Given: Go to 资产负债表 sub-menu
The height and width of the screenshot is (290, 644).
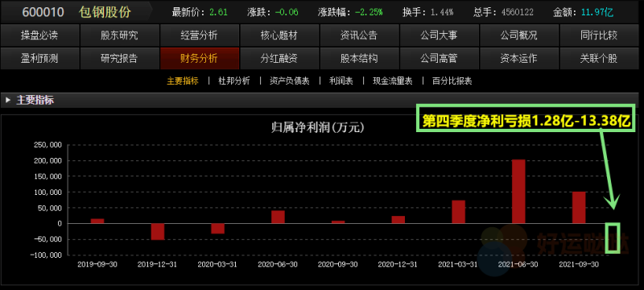Looking at the screenshot, I should pyautogui.click(x=290, y=81).
